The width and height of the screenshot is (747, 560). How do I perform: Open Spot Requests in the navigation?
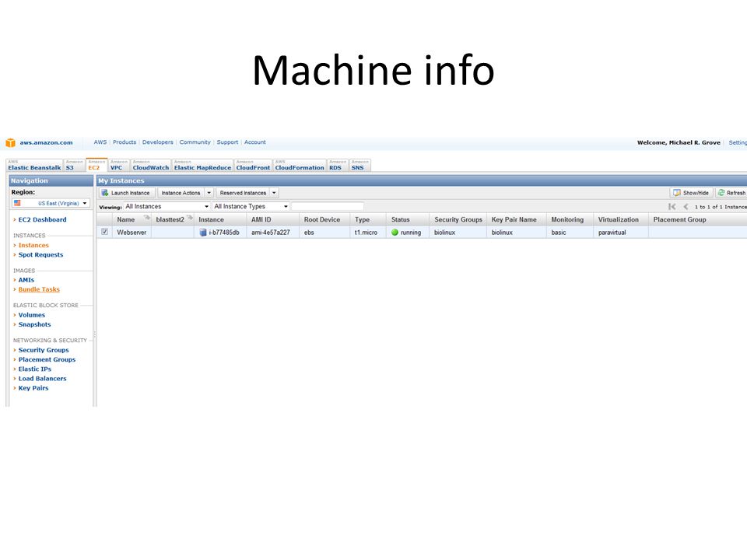[x=40, y=255]
